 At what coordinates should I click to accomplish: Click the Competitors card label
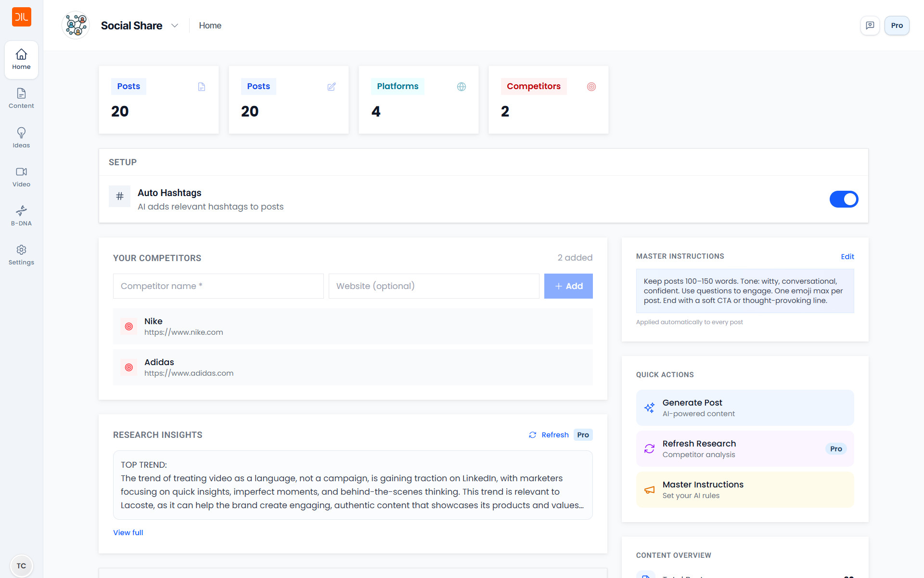click(x=534, y=86)
